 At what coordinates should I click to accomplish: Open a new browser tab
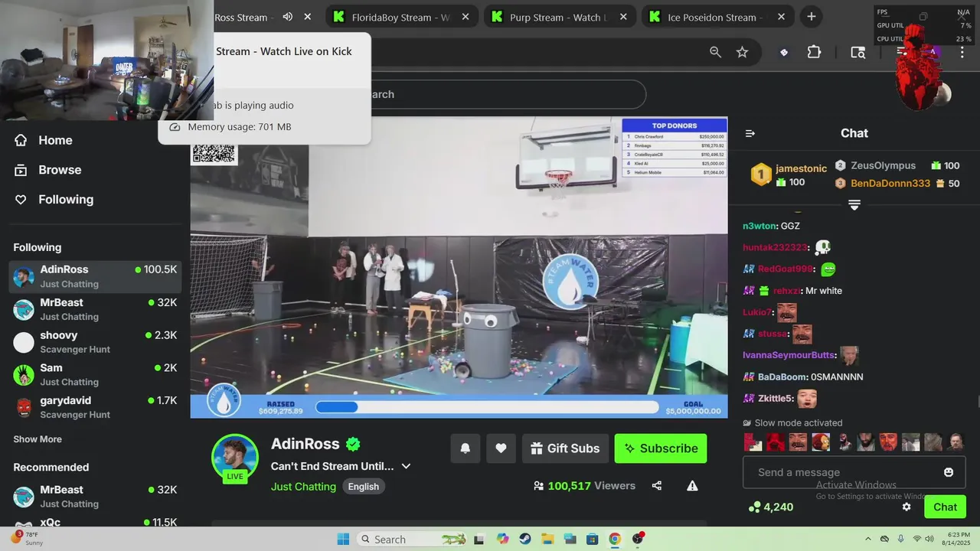[x=811, y=17]
